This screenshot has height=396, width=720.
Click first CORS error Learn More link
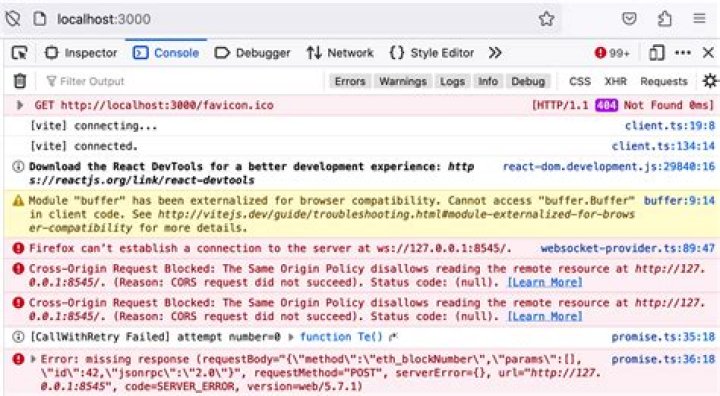(545, 282)
